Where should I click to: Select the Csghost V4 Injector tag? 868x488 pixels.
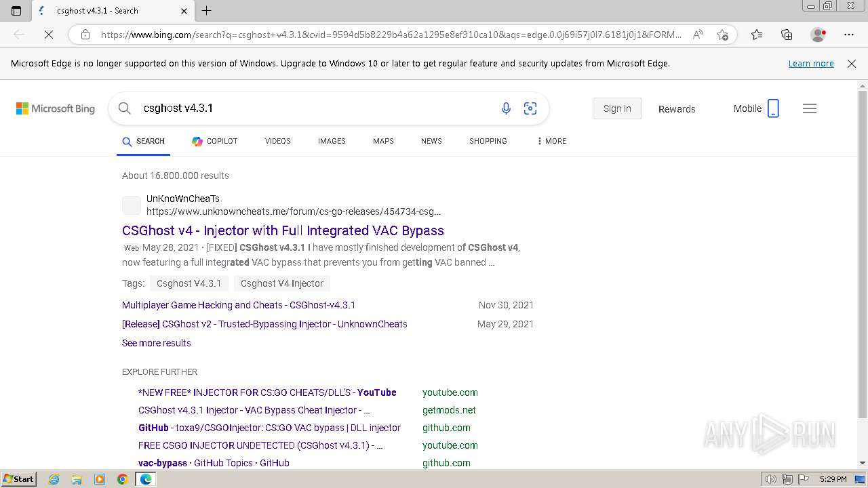tap(282, 283)
